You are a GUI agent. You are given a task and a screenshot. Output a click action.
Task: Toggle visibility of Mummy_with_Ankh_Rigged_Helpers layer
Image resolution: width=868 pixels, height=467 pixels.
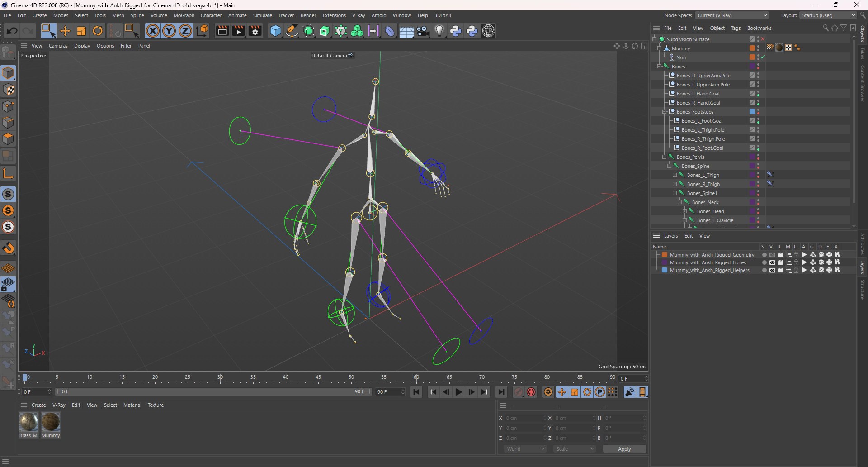point(772,270)
